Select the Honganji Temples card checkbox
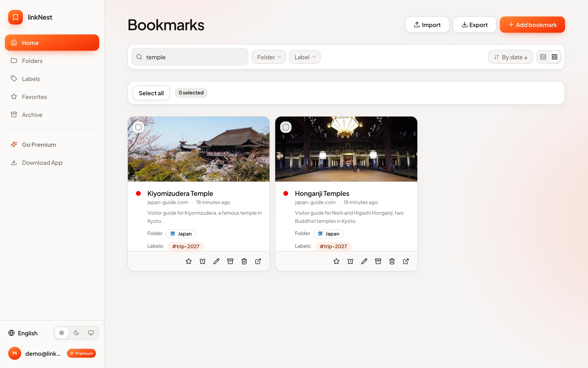588x368 pixels. (x=286, y=127)
